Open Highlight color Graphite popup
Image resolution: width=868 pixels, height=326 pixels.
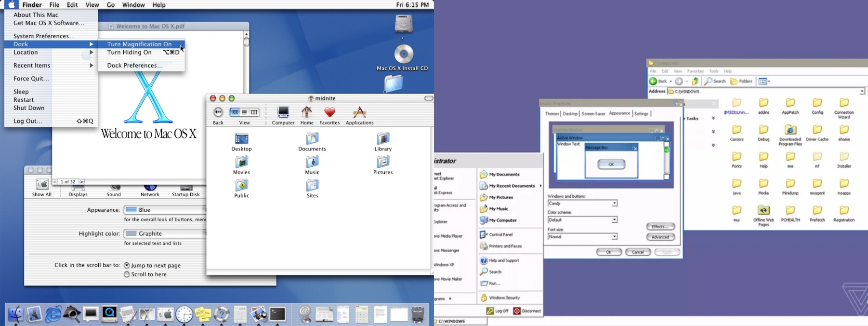pyautogui.click(x=165, y=233)
